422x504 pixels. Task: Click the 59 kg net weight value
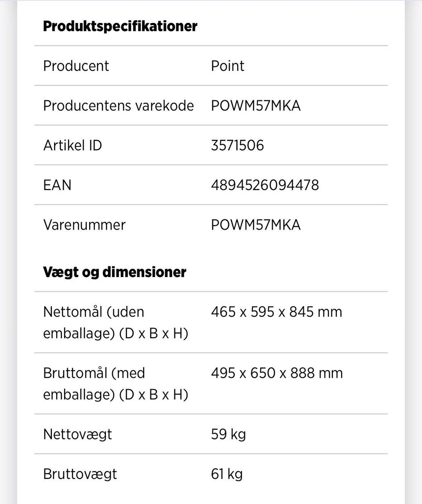pyautogui.click(x=228, y=434)
